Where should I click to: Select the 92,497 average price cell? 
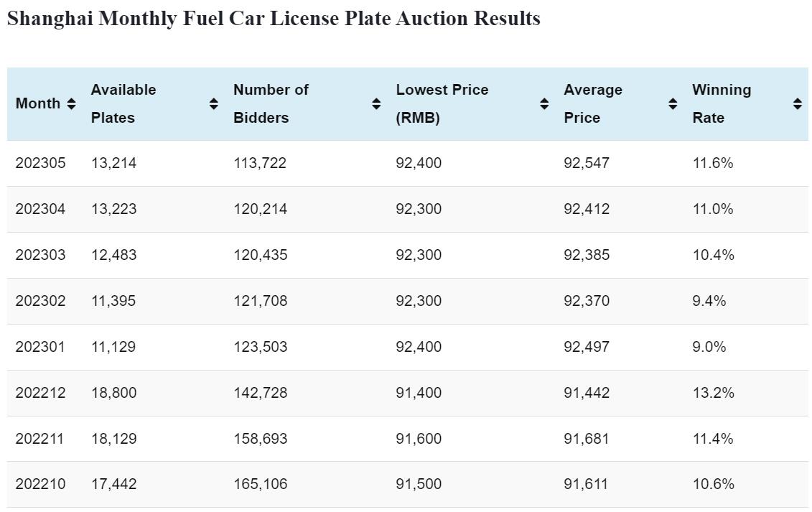587,347
